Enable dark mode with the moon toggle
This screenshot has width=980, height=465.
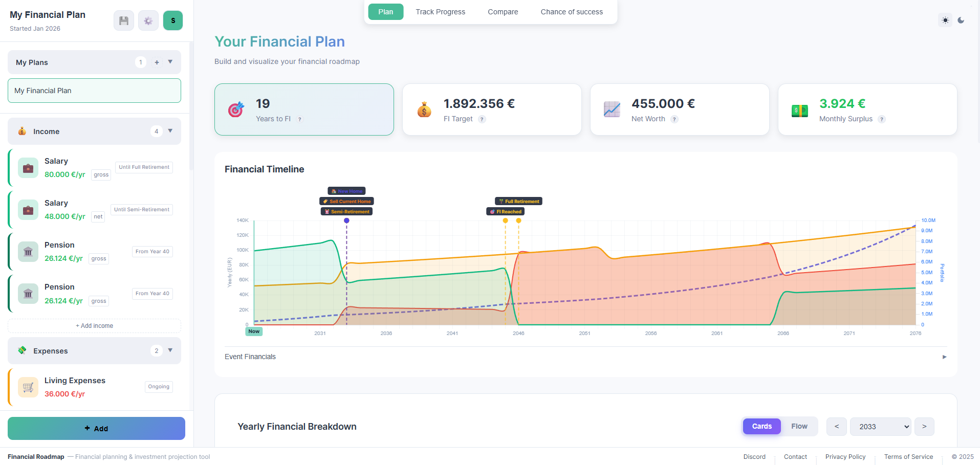pyautogui.click(x=961, y=20)
